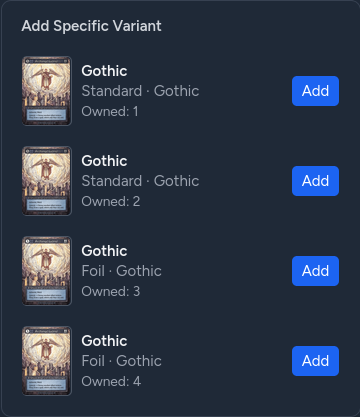The height and width of the screenshot is (417, 360).
Task: Open card thumbnail of variant owned 4
Action: tap(47, 361)
